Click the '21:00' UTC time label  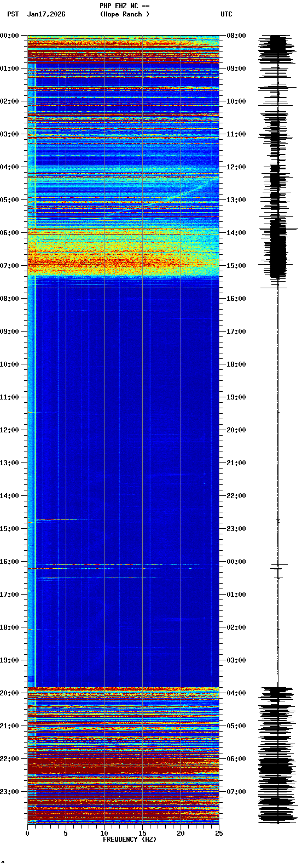click(x=236, y=463)
